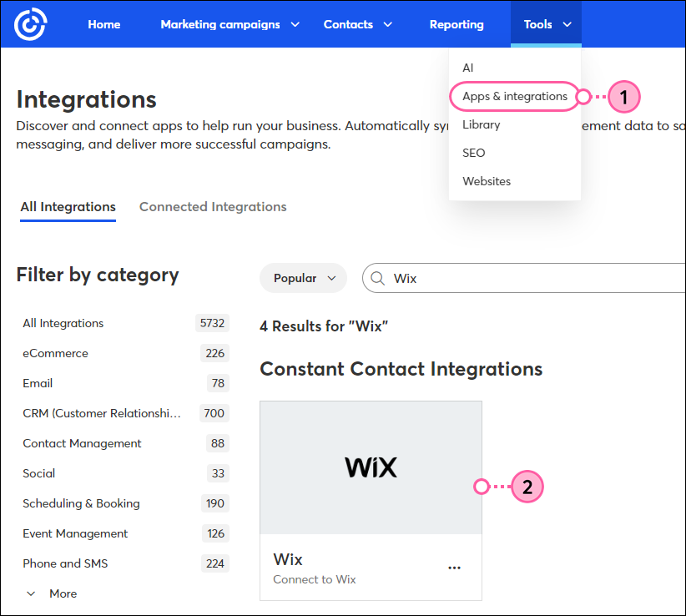Screen dimensions: 686x616
Task: Click the 5732 count badge
Action: tap(212, 323)
